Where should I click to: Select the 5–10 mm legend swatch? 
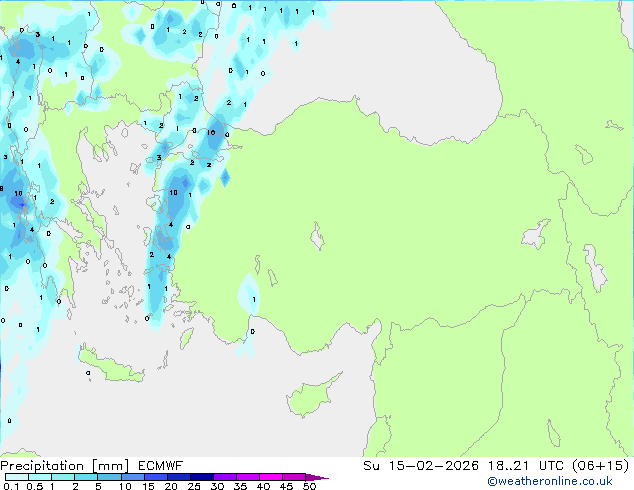point(109,477)
